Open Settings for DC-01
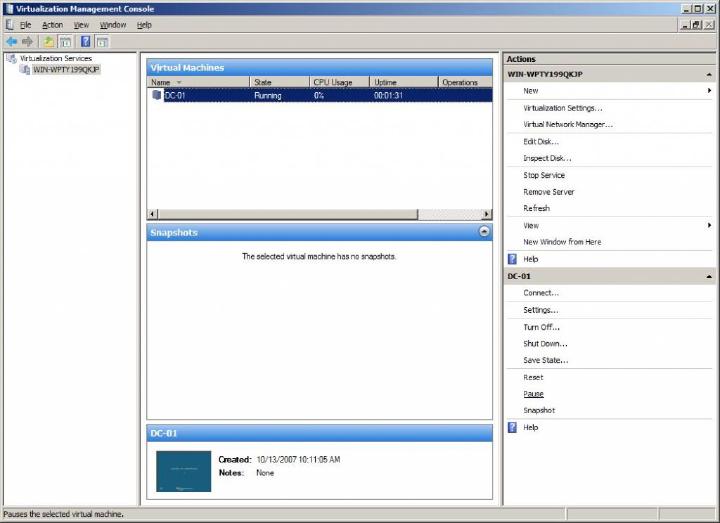Viewport: 720px width, 523px height. click(x=540, y=310)
